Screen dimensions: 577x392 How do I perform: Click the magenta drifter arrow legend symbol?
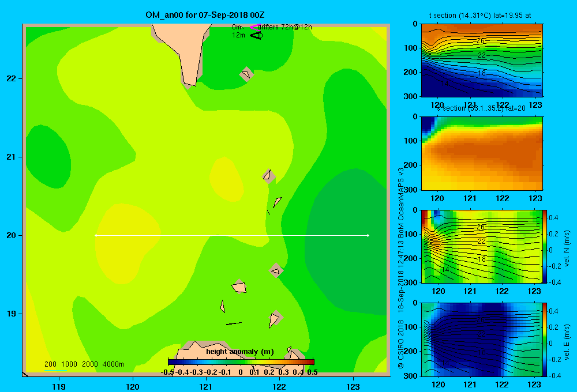coord(256,27)
